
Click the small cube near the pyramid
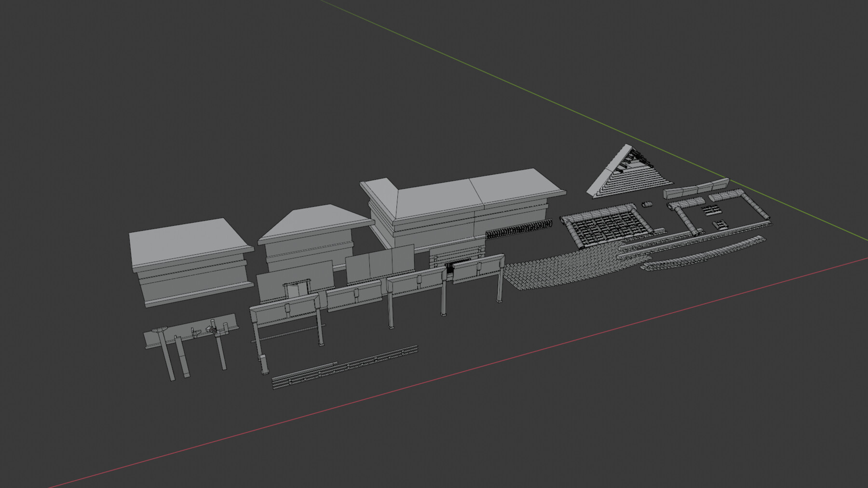tap(646, 204)
